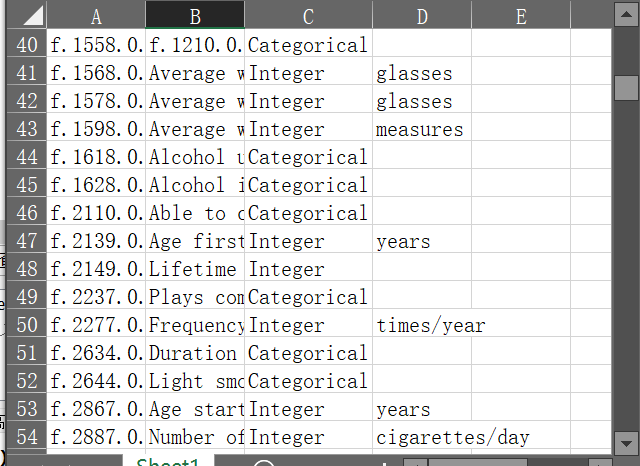Image resolution: width=640 pixels, height=466 pixels.
Task: Click cell containing f.2277.0.
Action: pyautogui.click(x=96, y=325)
